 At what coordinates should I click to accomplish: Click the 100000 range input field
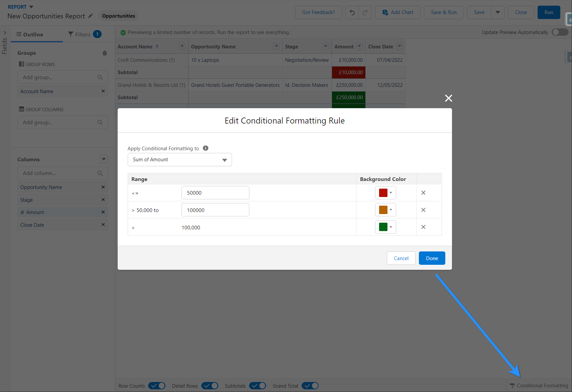[x=215, y=210]
